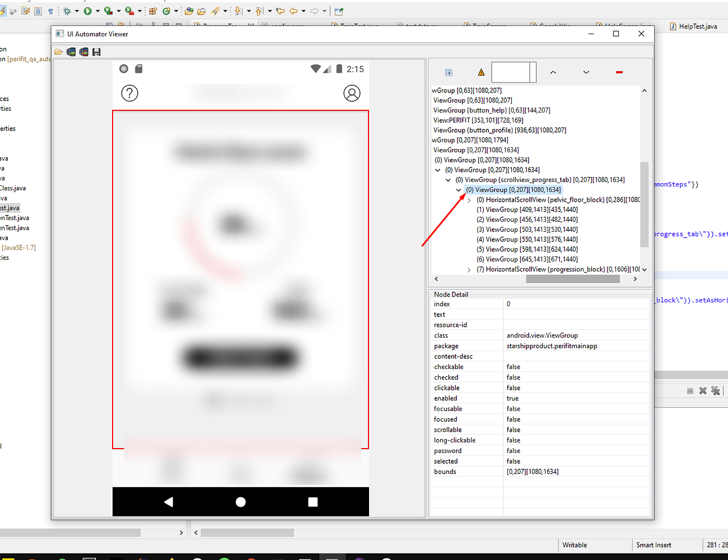The height and width of the screenshot is (560, 728).
Task: Toggle the yellow warning NAF nodes icon
Action: click(x=481, y=72)
